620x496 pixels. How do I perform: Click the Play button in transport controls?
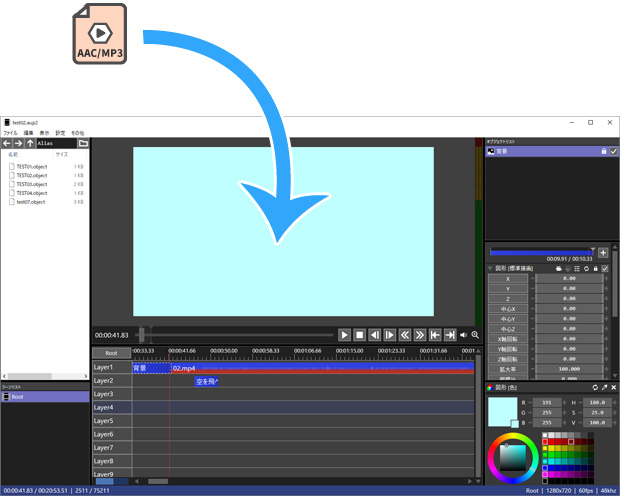tap(344, 335)
